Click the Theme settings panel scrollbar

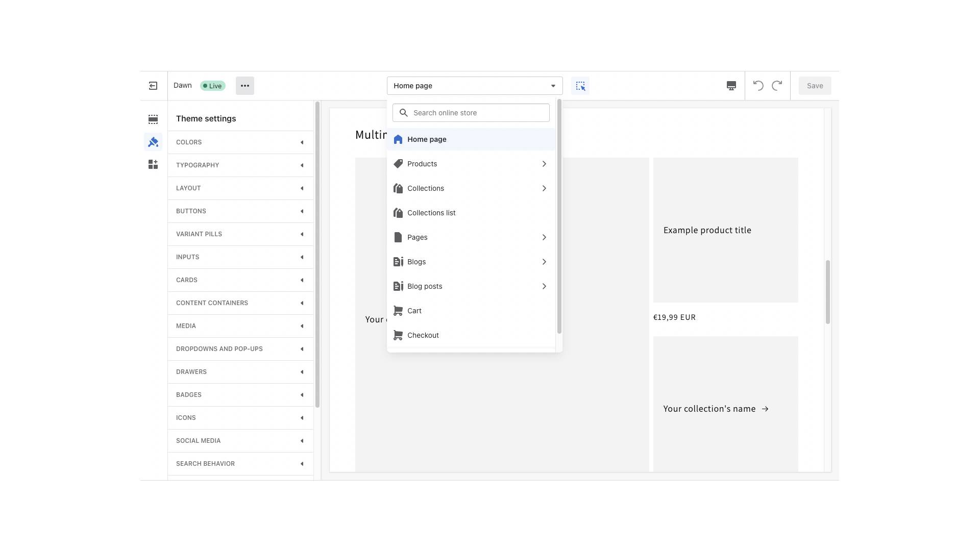click(317, 254)
